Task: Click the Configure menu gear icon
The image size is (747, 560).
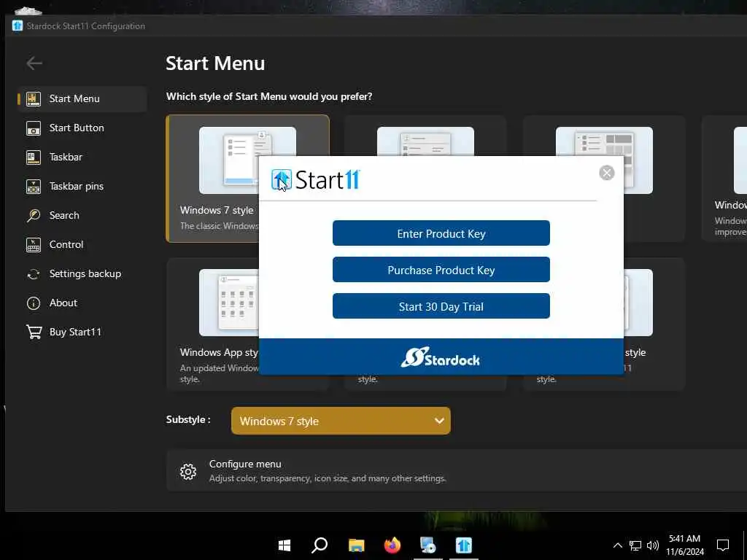Action: (x=188, y=472)
